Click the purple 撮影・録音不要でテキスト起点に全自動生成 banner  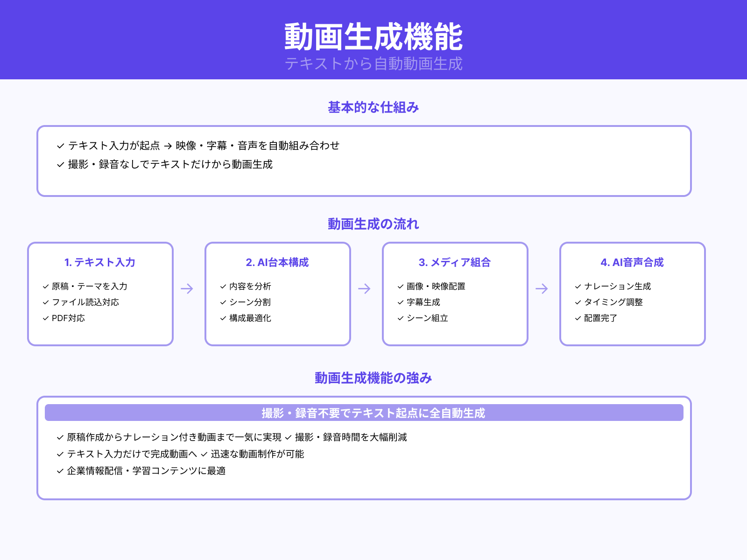click(373, 413)
